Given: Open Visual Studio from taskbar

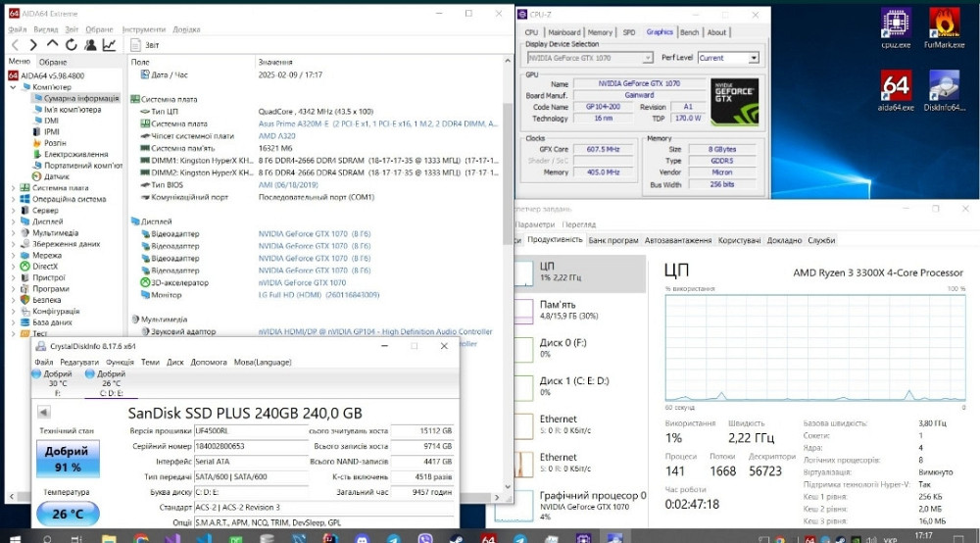Looking at the screenshot, I should tap(172, 538).
